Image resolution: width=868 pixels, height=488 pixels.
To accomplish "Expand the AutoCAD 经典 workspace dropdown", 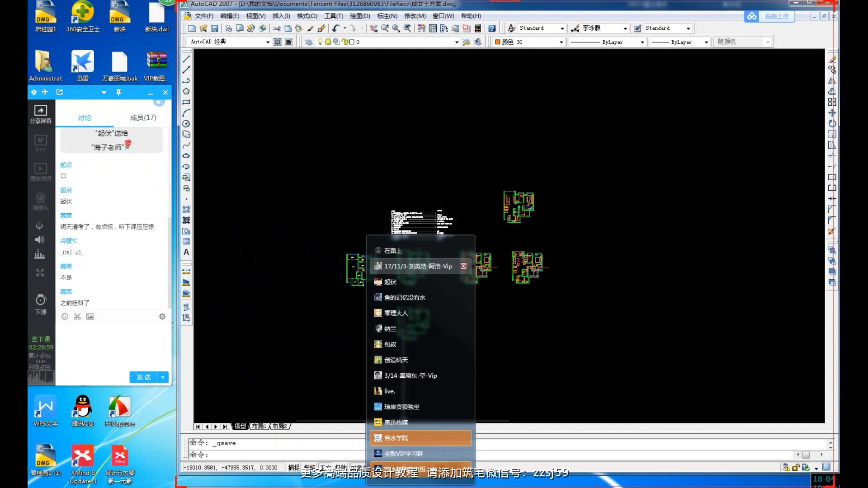I will [x=268, y=42].
